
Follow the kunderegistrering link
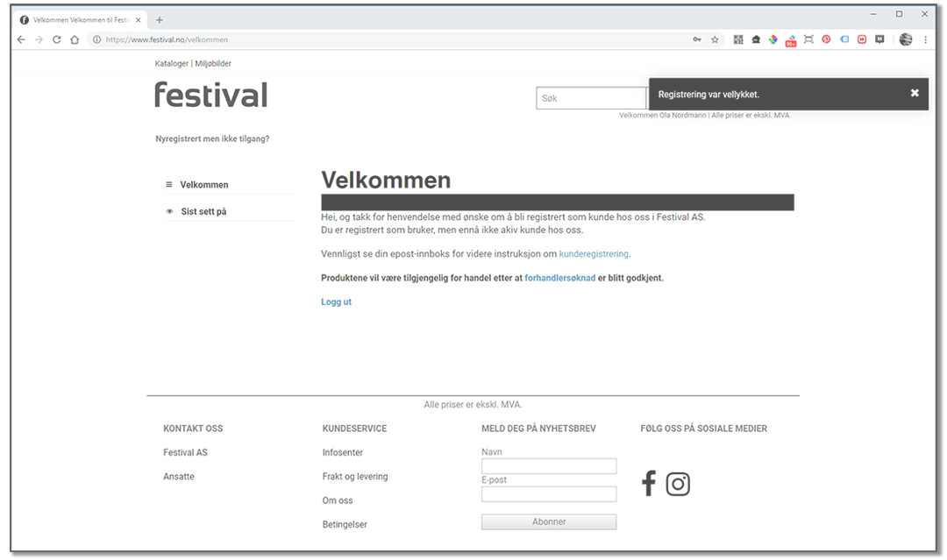[594, 254]
